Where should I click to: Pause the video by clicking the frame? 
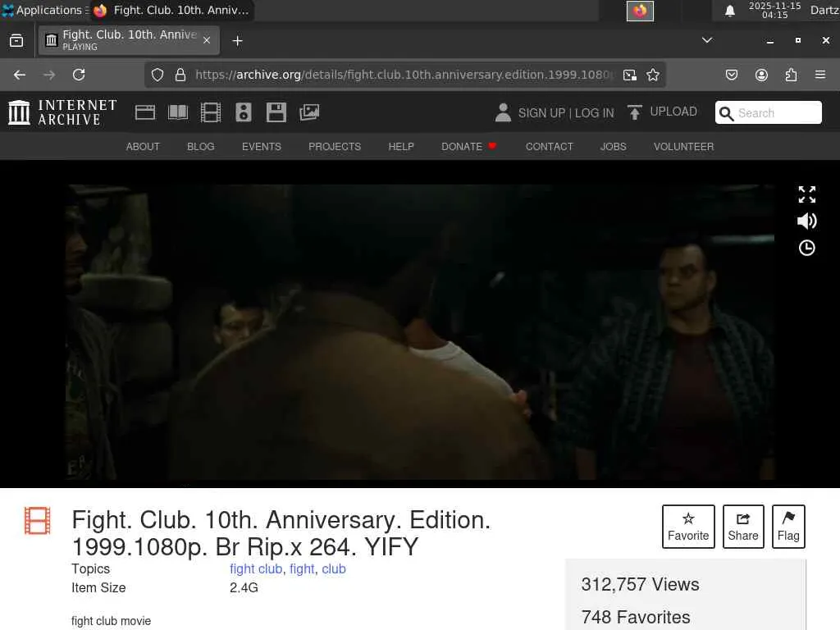tap(420, 332)
